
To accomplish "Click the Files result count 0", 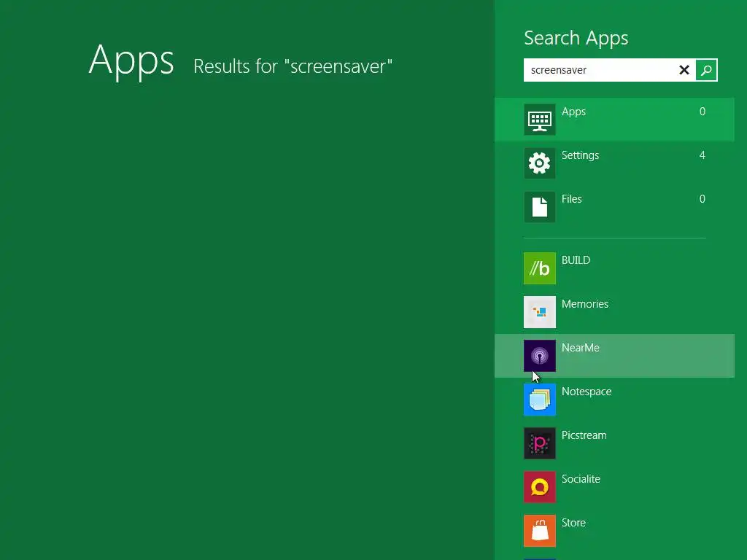I will [x=703, y=199].
